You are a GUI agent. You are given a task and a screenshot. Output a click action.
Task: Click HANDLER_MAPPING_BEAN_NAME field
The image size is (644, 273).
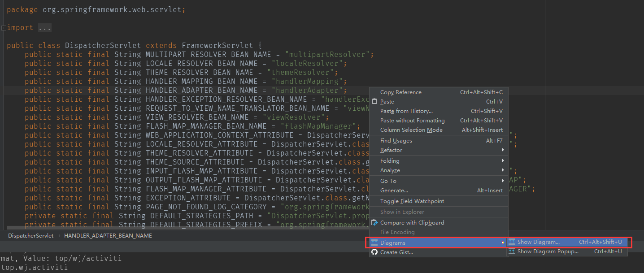(202, 82)
